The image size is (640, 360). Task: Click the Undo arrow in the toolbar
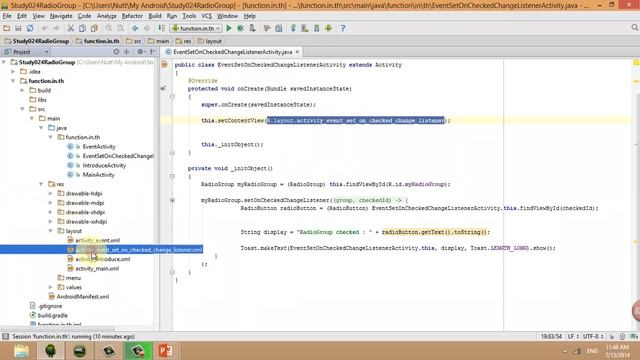(x=44, y=28)
